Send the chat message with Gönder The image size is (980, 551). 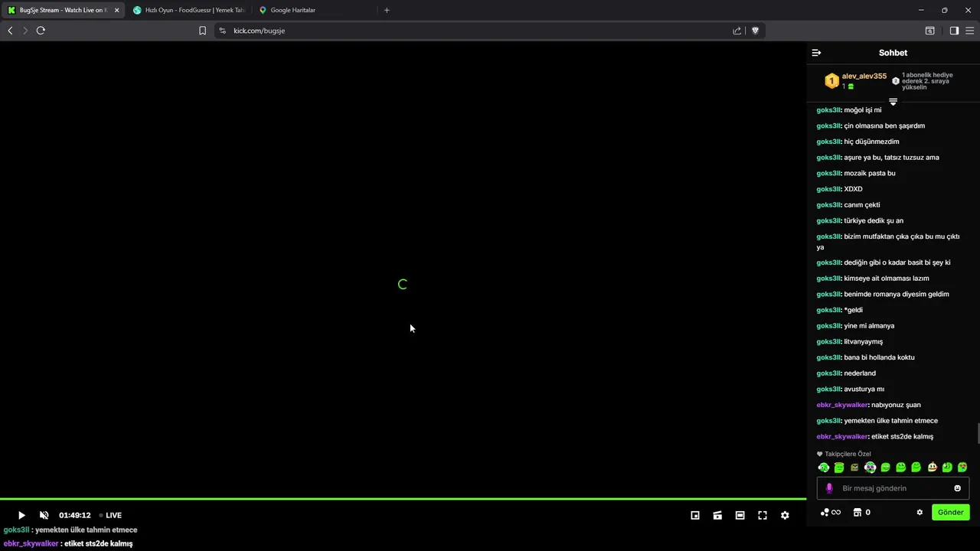[x=951, y=513]
